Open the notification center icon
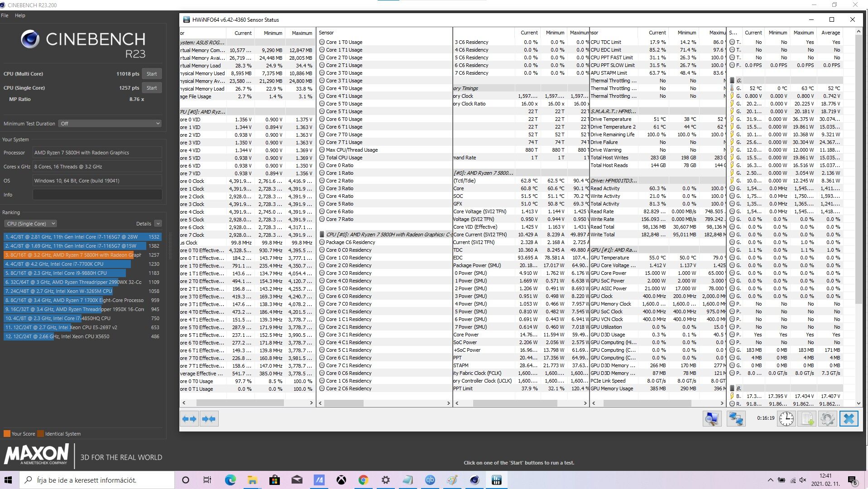The image size is (868, 489). 852,480
